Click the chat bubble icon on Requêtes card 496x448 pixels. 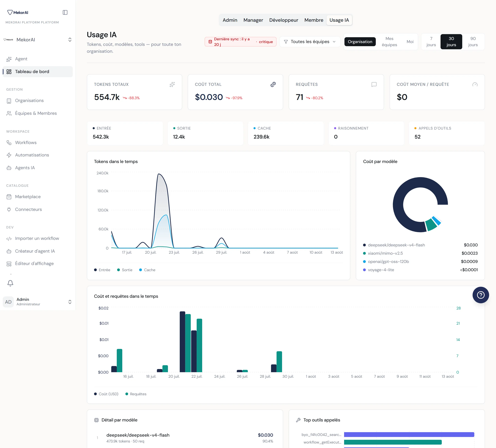pyautogui.click(x=374, y=84)
